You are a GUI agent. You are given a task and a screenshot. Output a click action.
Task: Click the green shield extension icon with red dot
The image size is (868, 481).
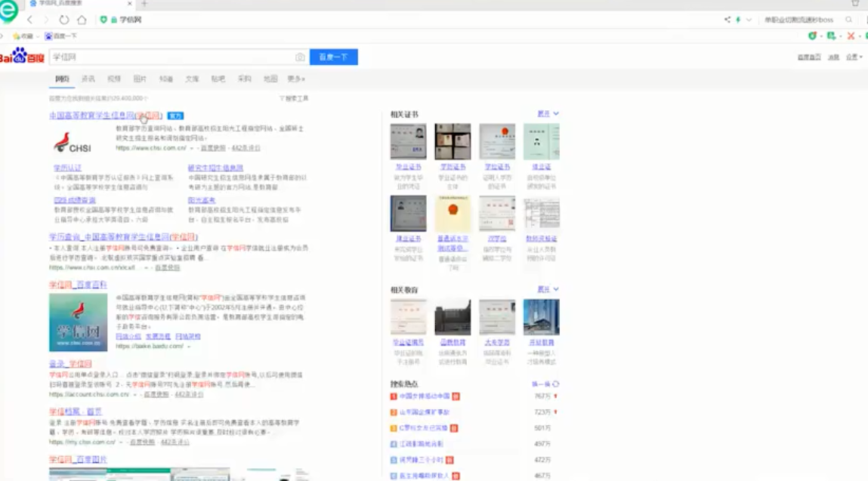pyautogui.click(x=812, y=36)
